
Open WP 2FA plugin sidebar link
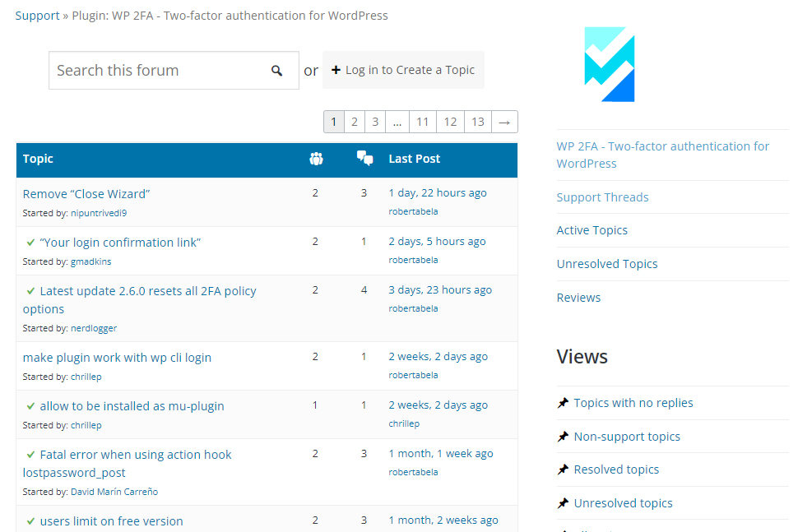[662, 155]
